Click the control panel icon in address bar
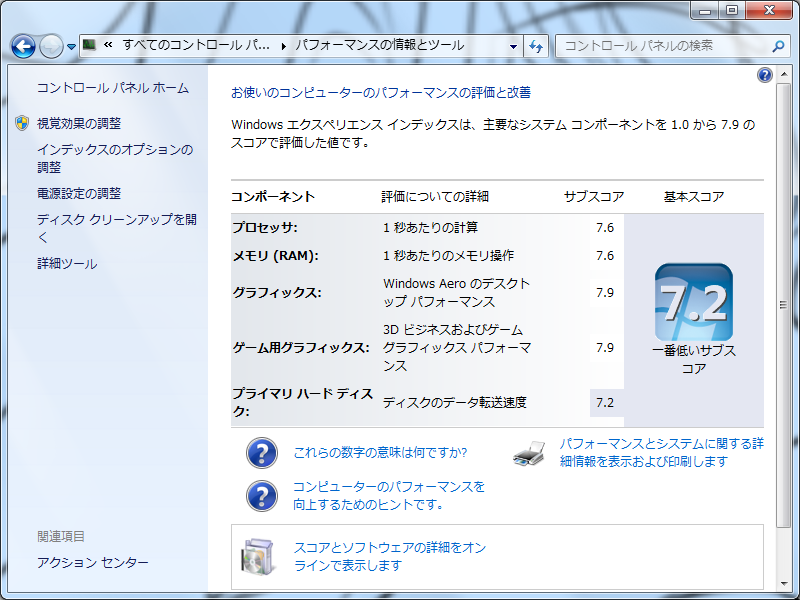800x600 pixels. tap(89, 45)
